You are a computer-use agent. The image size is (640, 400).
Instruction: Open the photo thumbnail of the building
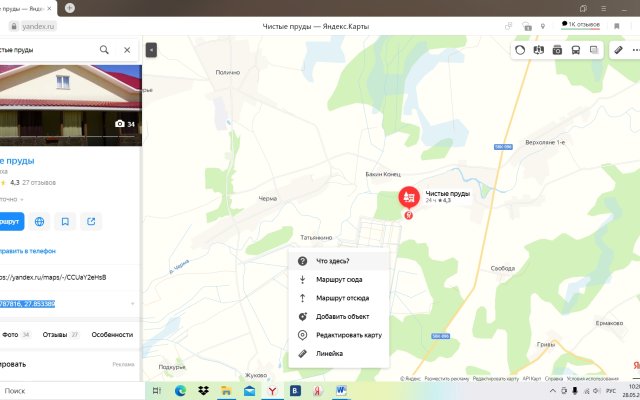(70, 104)
